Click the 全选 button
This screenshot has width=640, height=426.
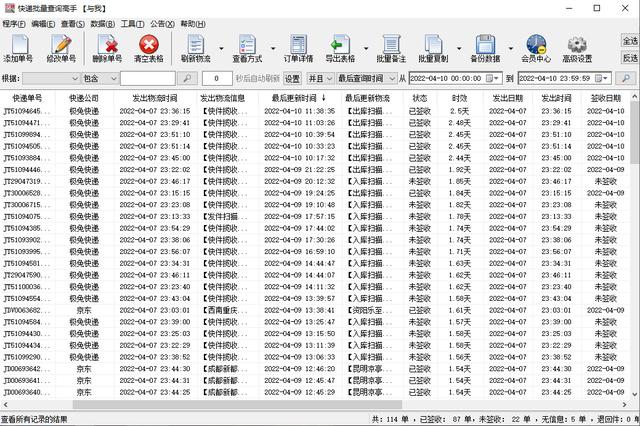[630, 41]
